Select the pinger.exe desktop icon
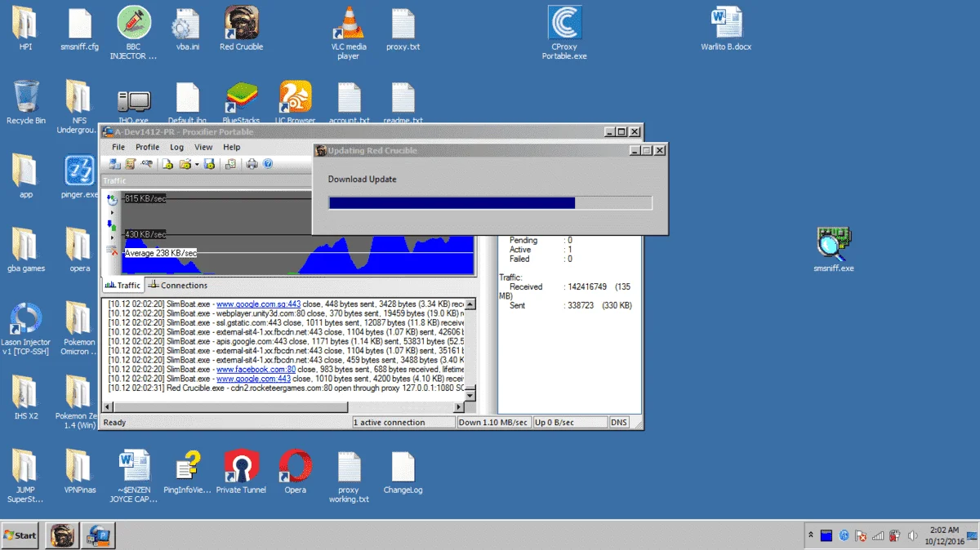Image resolution: width=980 pixels, height=550 pixels. (x=79, y=177)
